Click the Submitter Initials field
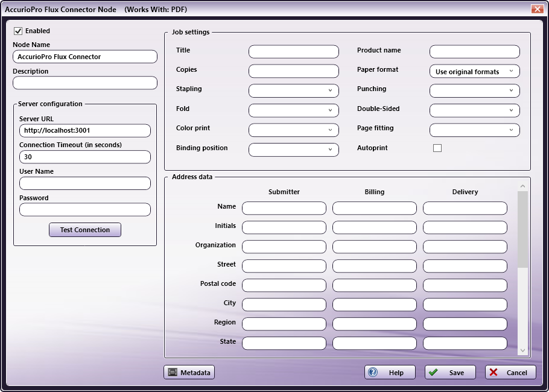 coord(284,227)
